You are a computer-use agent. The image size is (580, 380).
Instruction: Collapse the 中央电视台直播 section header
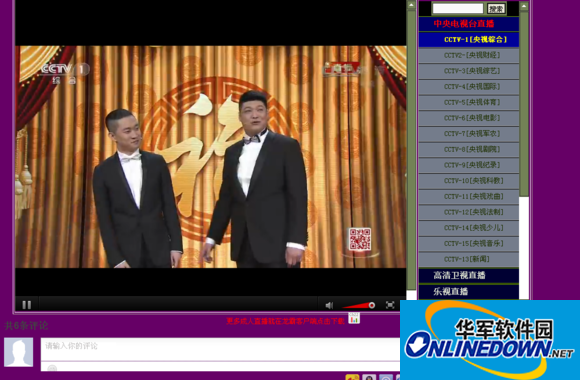coord(469,24)
